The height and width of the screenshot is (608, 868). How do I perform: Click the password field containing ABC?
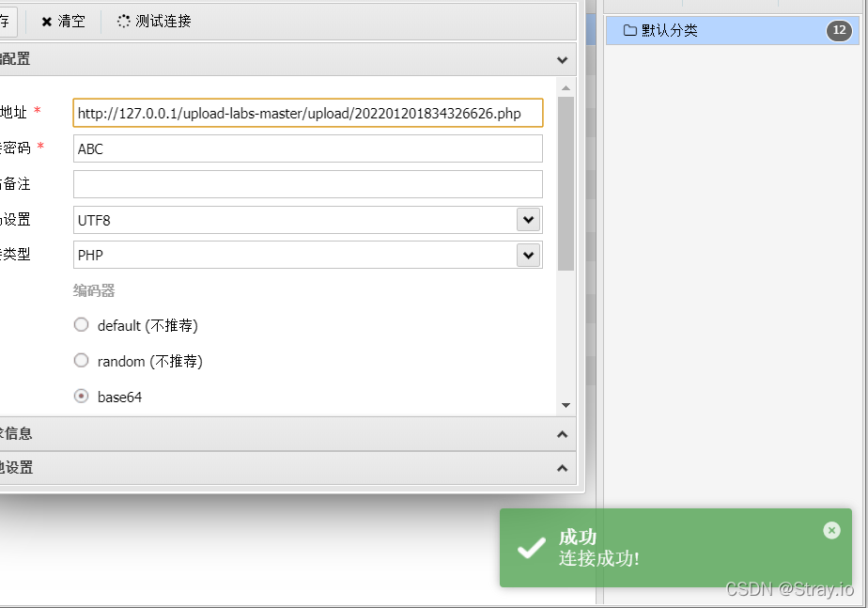(308, 148)
